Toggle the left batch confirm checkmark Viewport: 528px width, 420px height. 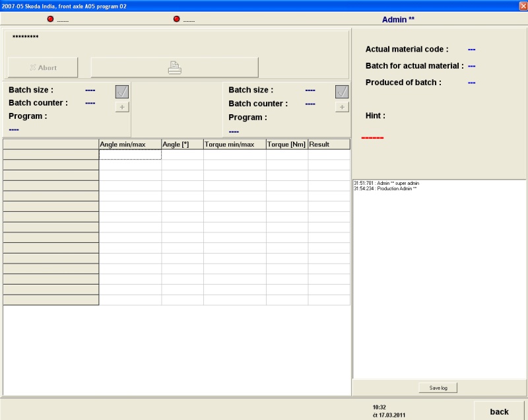(x=122, y=92)
